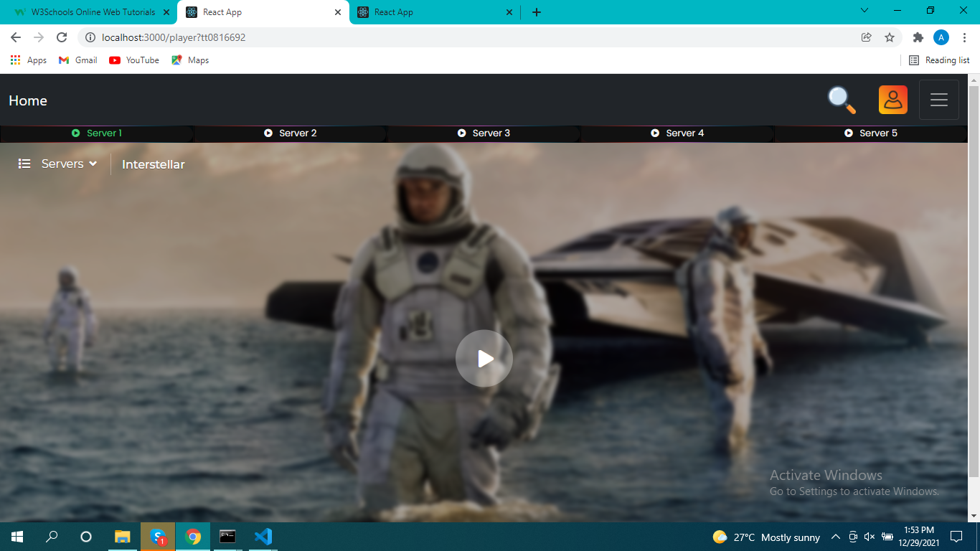Image resolution: width=980 pixels, height=551 pixels.
Task: Open Windows Start menu
Action: [17, 537]
